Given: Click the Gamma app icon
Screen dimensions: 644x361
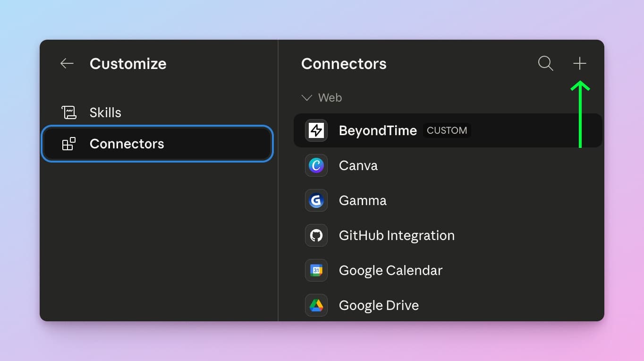Looking at the screenshot, I should pos(316,200).
